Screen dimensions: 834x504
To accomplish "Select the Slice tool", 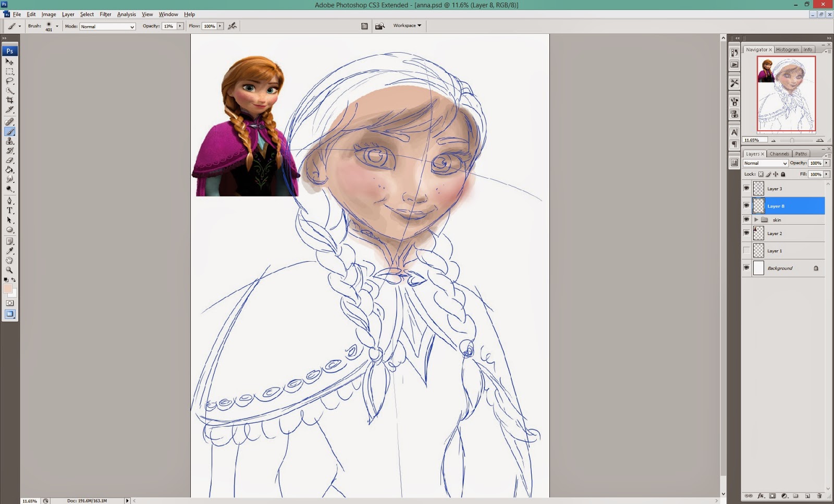I will pos(9,109).
